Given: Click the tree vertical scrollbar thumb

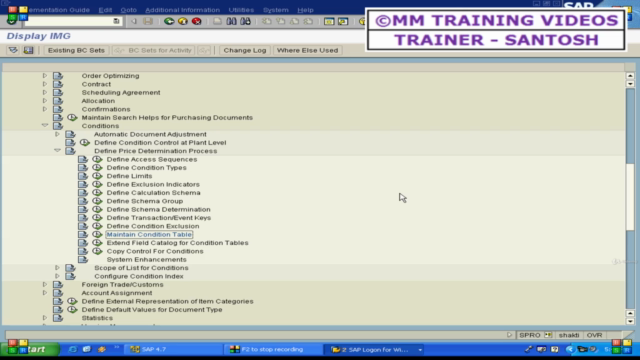Looking at the screenshot, I should (630, 196).
